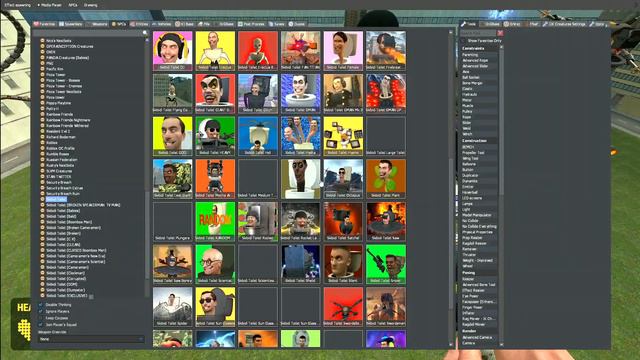Toggle the Ignore Players checkbox
This screenshot has height=360, width=640.
40,311
